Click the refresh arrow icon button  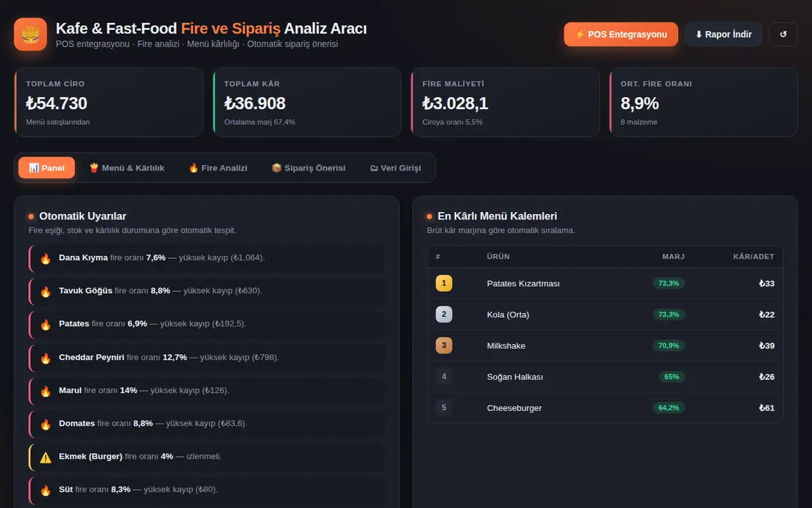coord(784,35)
